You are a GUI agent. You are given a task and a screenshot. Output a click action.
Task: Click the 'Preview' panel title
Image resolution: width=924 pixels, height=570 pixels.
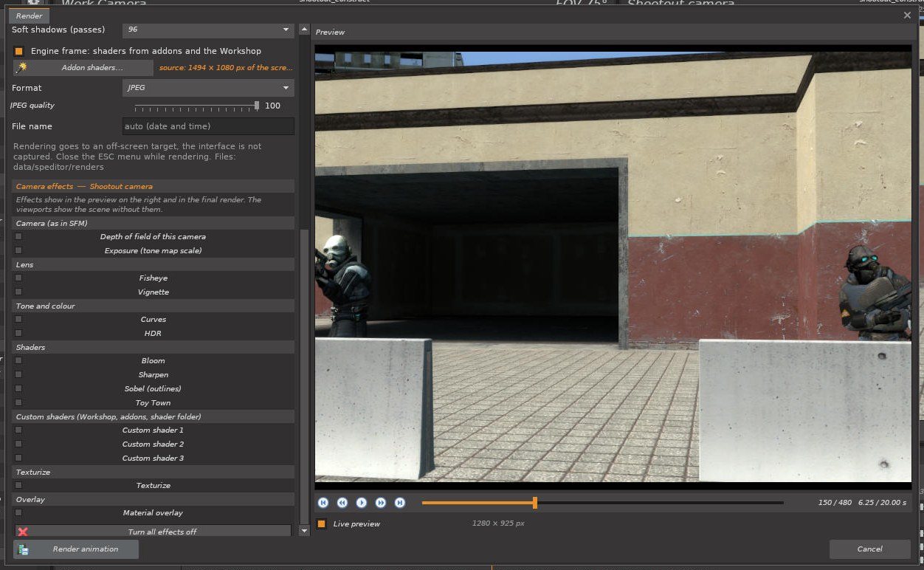pos(330,32)
